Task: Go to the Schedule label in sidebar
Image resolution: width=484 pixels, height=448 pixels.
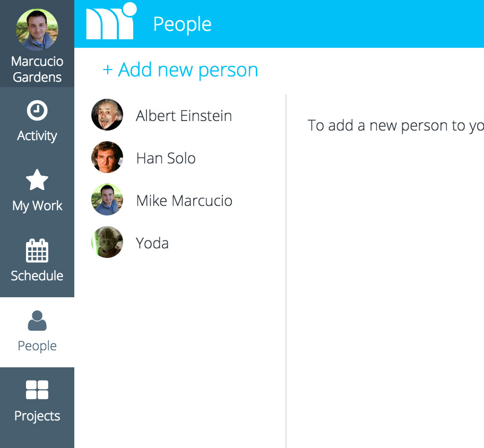Action: (37, 275)
